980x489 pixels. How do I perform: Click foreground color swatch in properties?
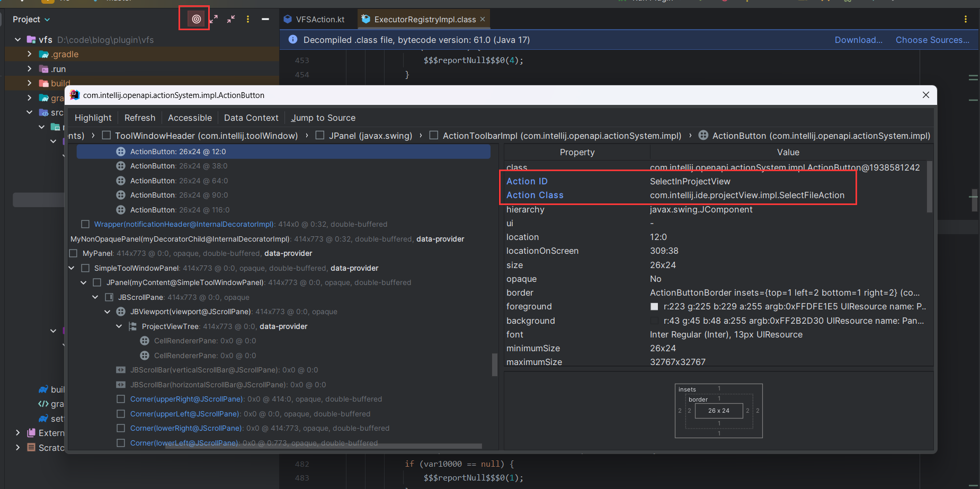654,307
